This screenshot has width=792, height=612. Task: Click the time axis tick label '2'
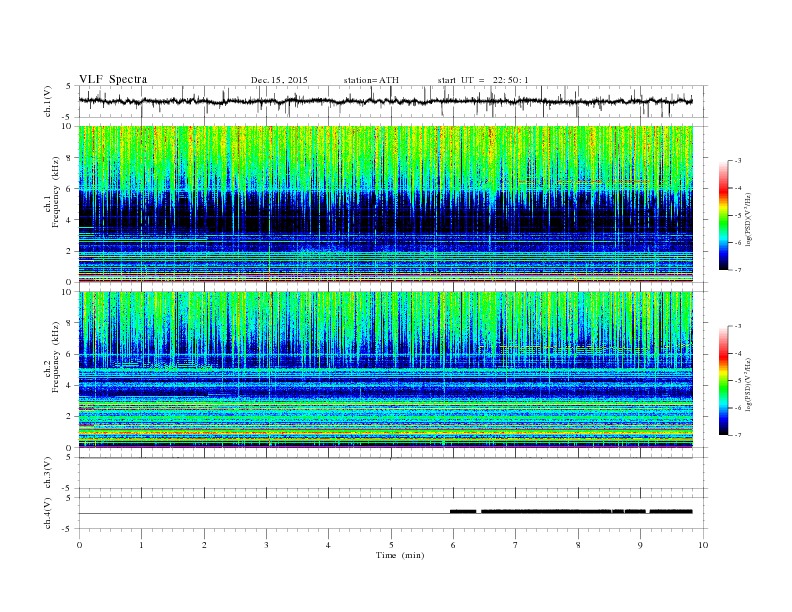coord(204,545)
